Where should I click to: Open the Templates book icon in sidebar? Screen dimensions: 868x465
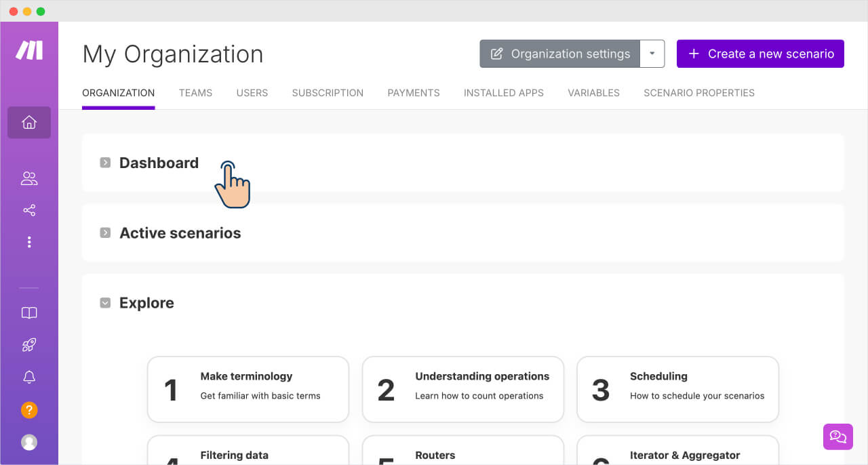pyautogui.click(x=28, y=312)
